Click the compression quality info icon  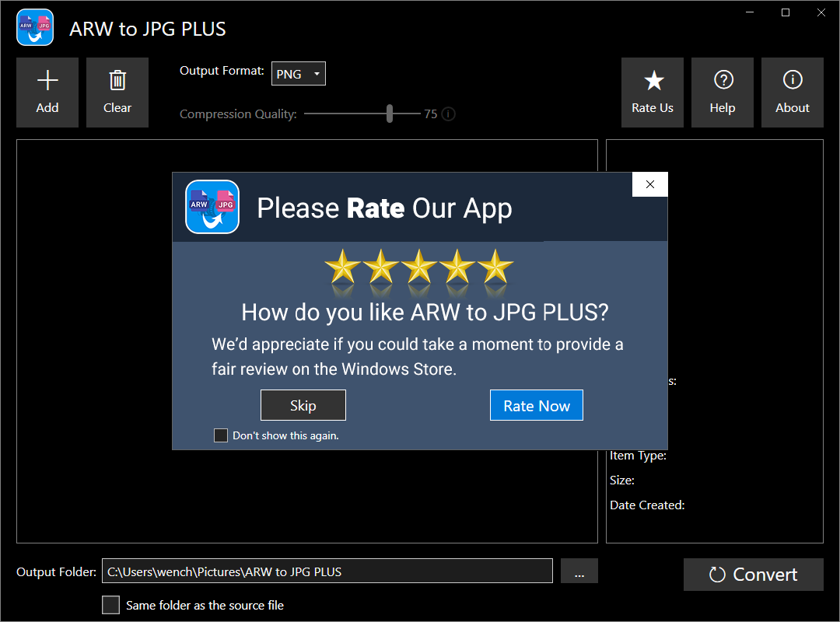click(449, 114)
